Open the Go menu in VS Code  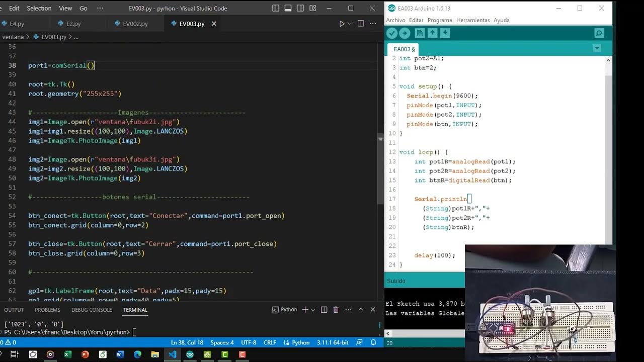pos(84,8)
